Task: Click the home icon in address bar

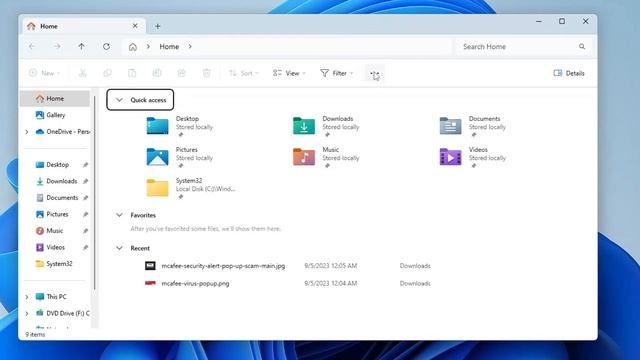Action: coord(133,47)
